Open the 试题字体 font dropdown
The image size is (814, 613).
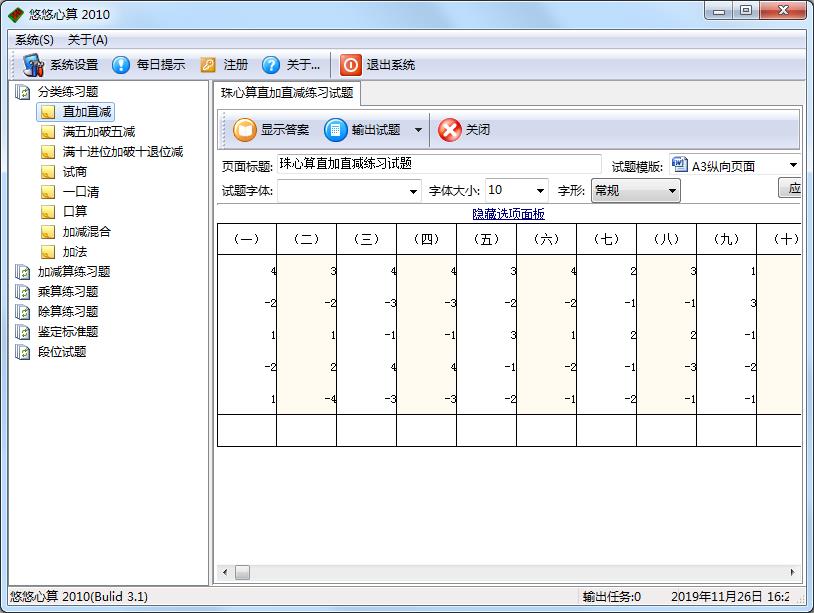[x=413, y=191]
